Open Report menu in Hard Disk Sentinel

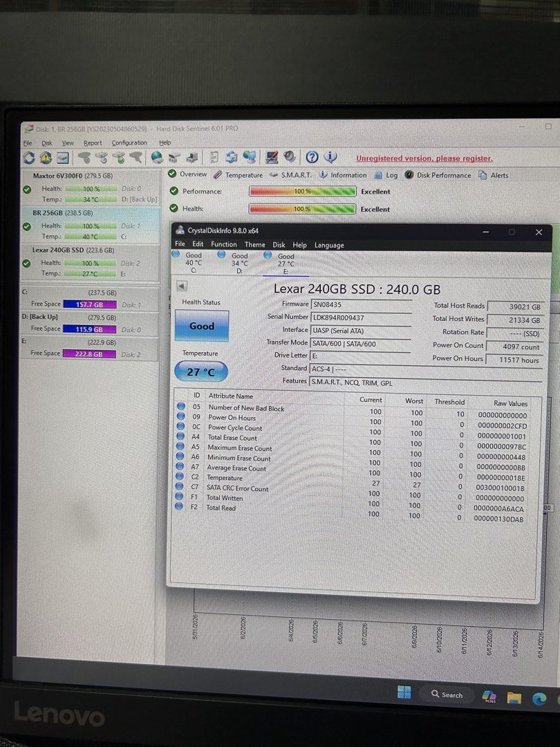click(93, 143)
